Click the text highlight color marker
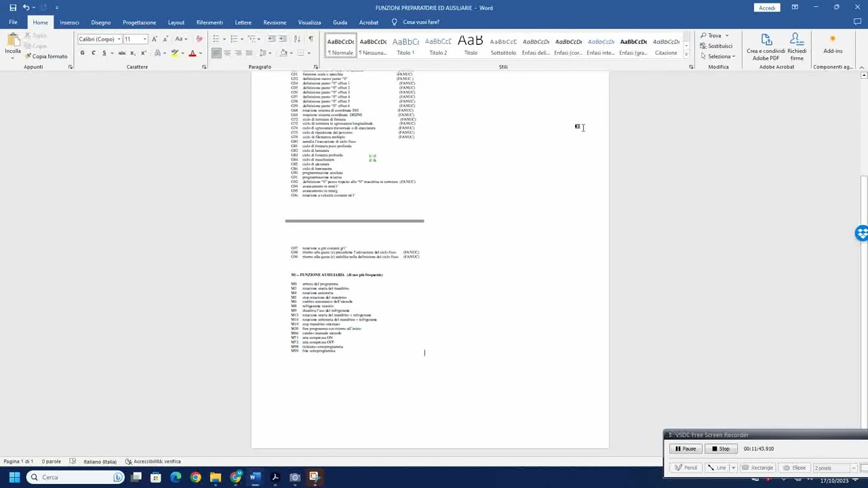This screenshot has width=868, height=488. pyautogui.click(x=175, y=53)
